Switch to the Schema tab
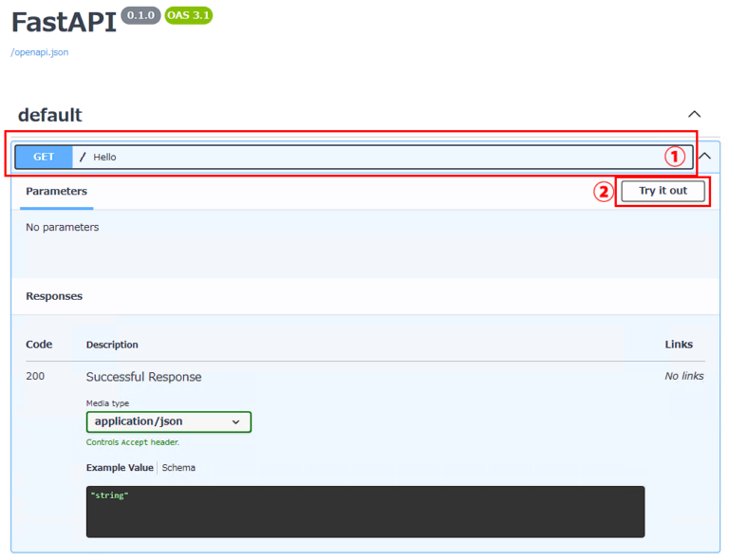 pos(178,468)
